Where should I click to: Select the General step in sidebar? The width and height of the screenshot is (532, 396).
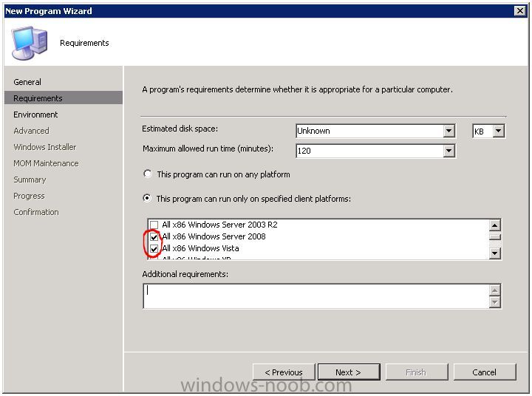pyautogui.click(x=27, y=82)
